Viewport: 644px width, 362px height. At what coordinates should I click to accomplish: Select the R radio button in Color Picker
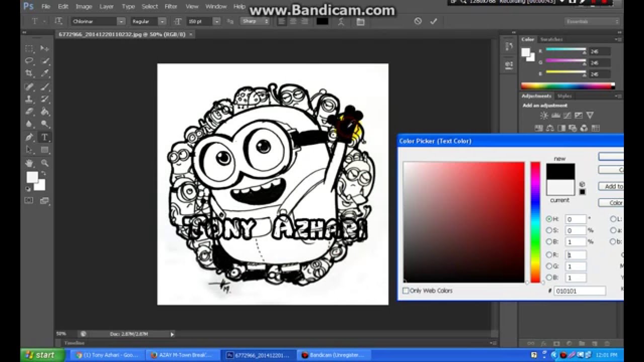549,255
